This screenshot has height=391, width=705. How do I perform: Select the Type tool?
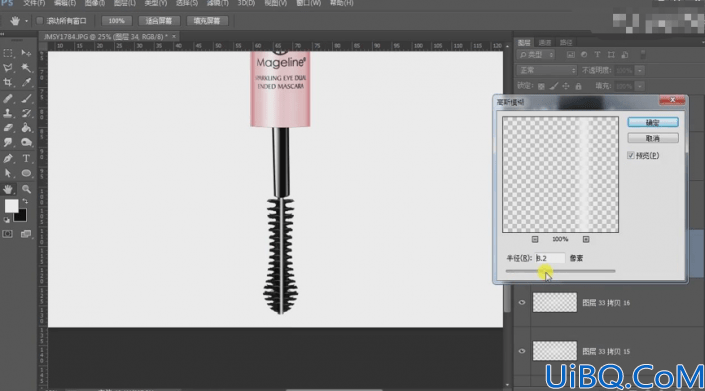tap(26, 159)
